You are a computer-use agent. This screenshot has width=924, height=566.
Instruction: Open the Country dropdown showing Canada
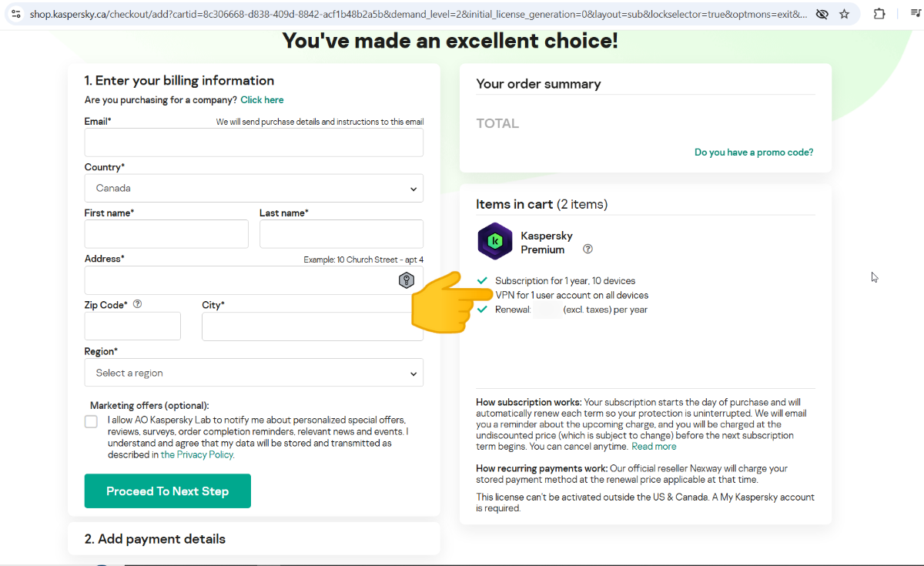click(x=253, y=188)
